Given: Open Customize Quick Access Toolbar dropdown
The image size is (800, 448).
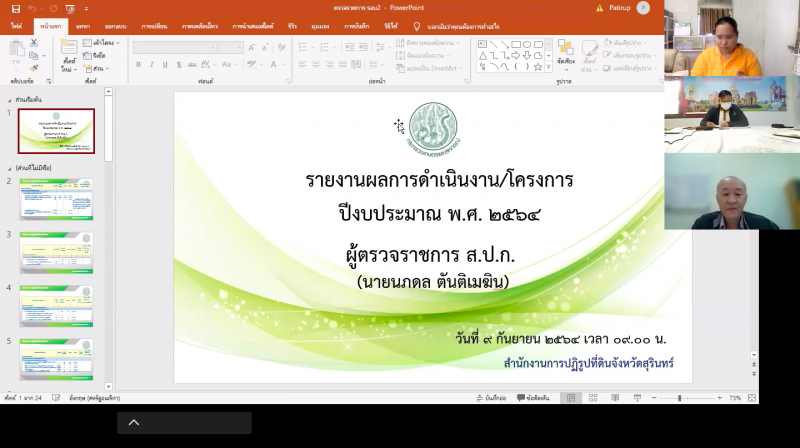Looking at the screenshot, I should (86, 9).
